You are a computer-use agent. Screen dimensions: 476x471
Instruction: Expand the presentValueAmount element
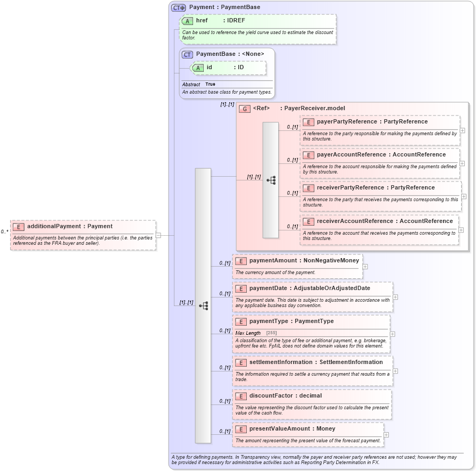click(x=386, y=435)
